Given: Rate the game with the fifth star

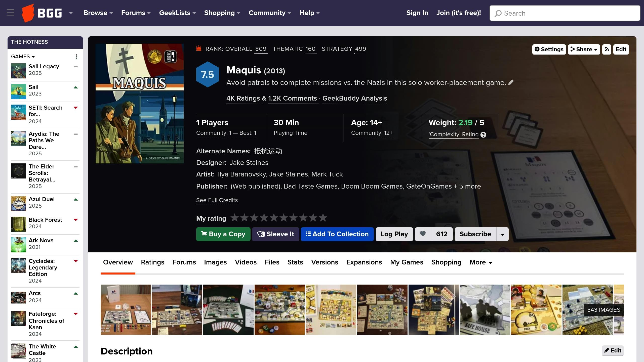Looking at the screenshot, I should click(274, 218).
